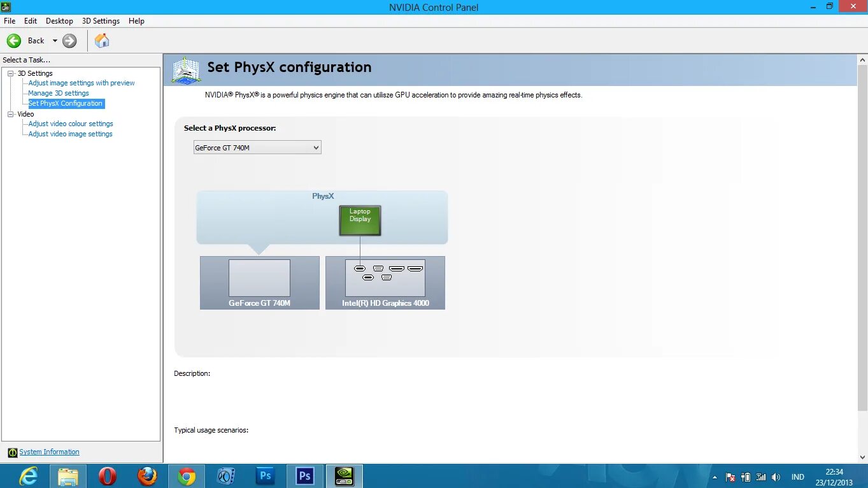Image resolution: width=868 pixels, height=488 pixels.
Task: Select the GeForce GT 740M GPU box
Action: [260, 283]
